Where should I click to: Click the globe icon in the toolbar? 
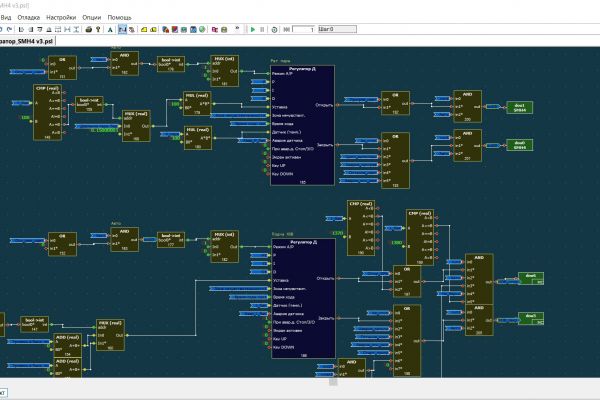click(202, 29)
